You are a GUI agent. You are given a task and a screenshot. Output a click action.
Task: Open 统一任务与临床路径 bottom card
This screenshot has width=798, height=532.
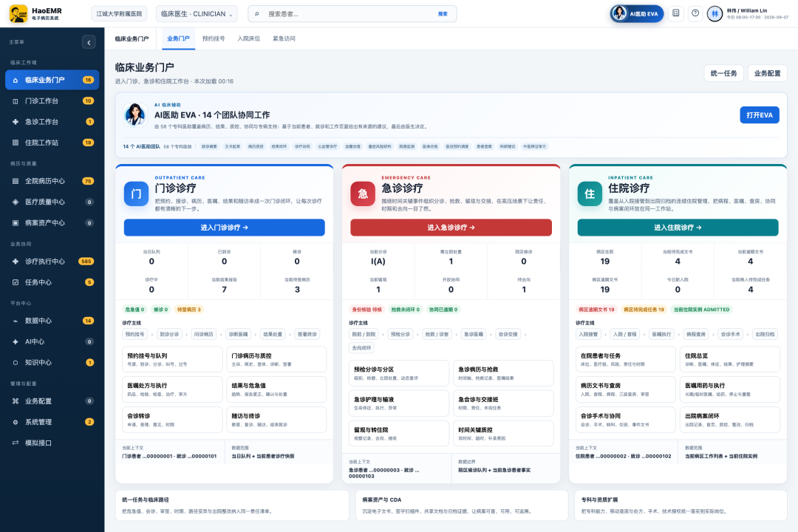(x=232, y=505)
